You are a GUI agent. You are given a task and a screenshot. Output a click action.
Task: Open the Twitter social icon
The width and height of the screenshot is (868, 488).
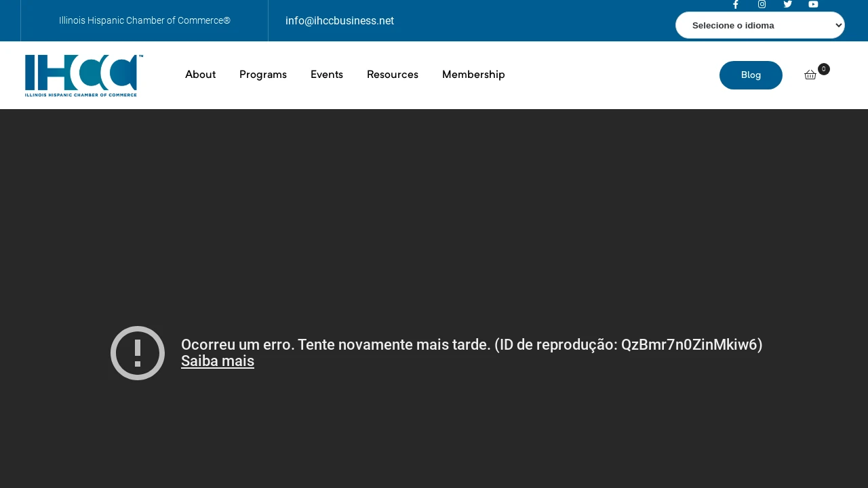tap(787, 5)
